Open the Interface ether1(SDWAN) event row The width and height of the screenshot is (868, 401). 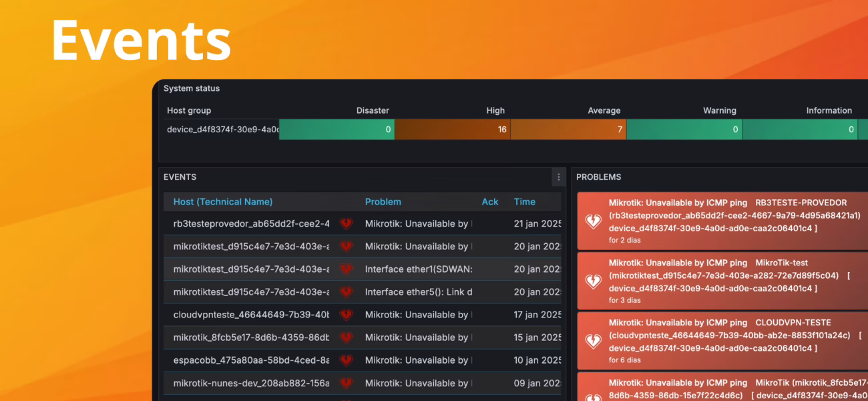pos(418,269)
